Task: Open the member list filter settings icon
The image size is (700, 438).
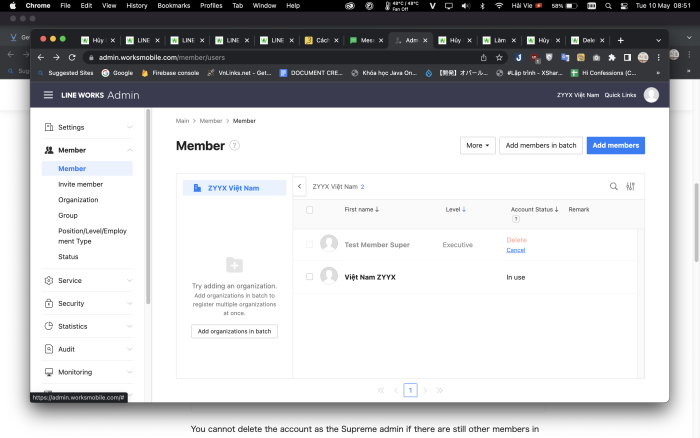Action: click(x=630, y=187)
